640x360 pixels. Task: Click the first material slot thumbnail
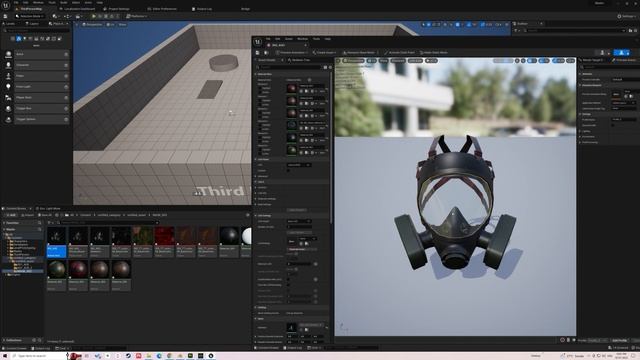coord(291,88)
